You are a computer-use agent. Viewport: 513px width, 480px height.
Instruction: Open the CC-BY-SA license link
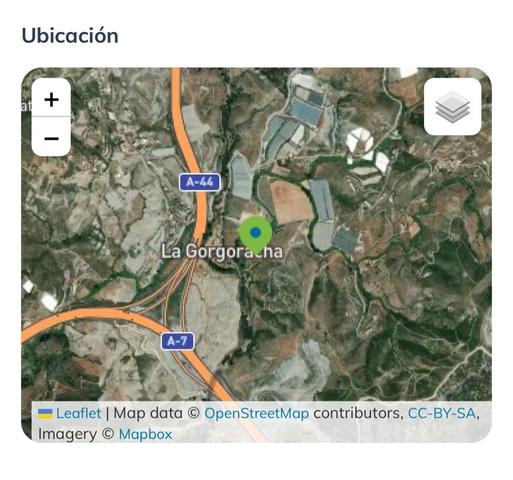441,413
